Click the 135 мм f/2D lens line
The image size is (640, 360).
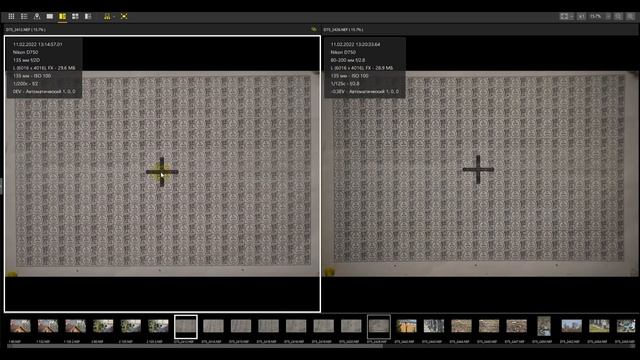[27, 60]
